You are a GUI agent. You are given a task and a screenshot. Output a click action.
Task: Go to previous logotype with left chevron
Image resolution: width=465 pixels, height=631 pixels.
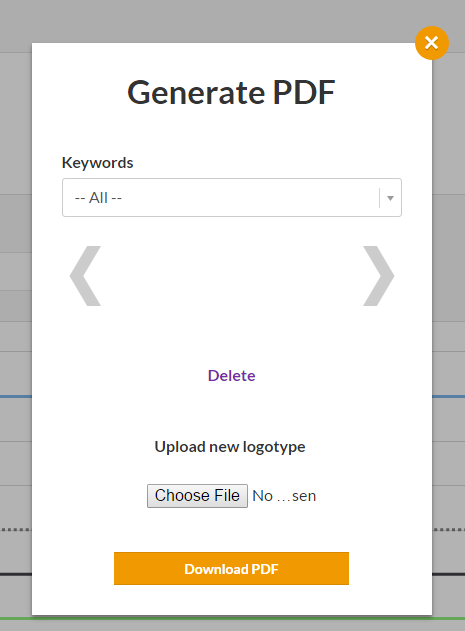(x=85, y=276)
